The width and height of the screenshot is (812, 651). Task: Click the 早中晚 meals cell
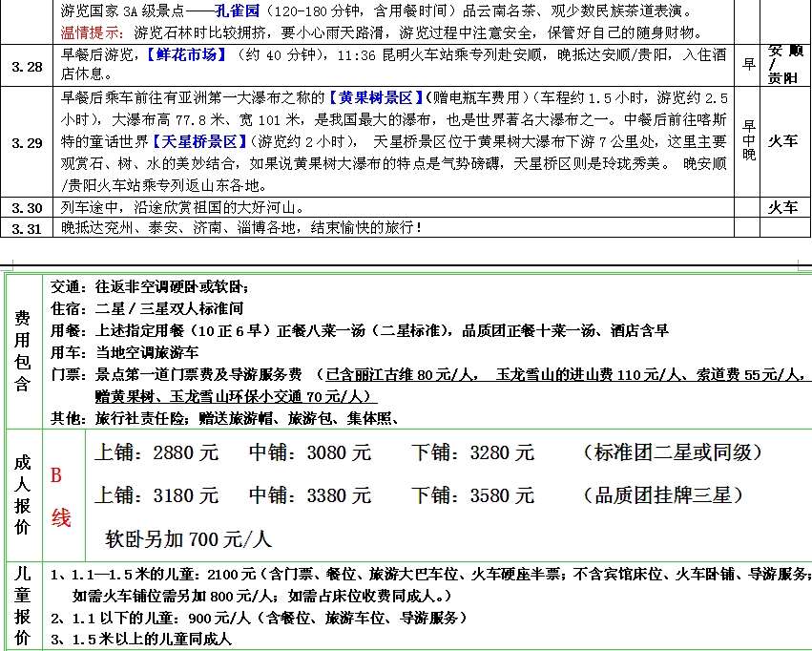pyautogui.click(x=748, y=141)
